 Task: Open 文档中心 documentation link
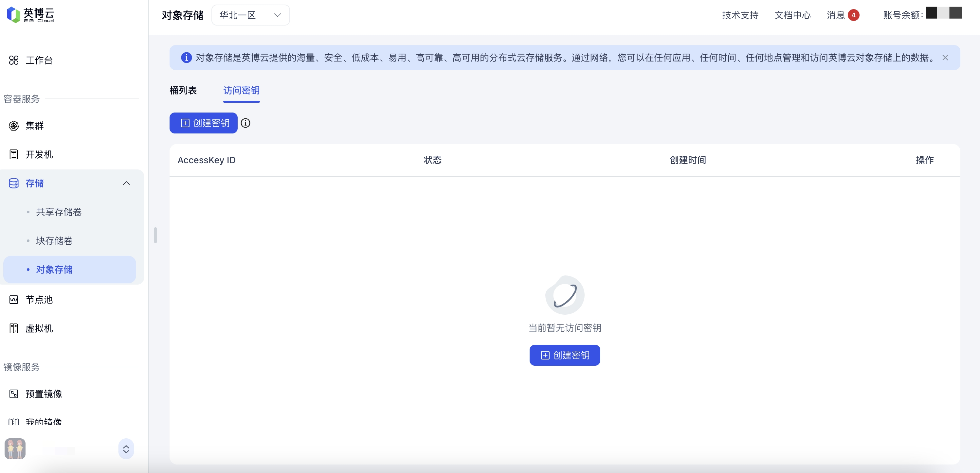coord(792,15)
